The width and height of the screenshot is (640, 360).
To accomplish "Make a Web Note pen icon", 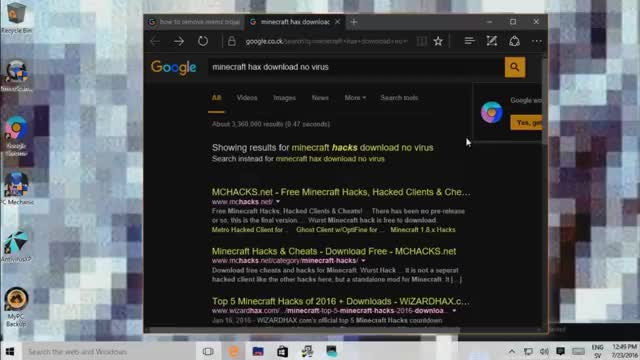I will tap(492, 41).
